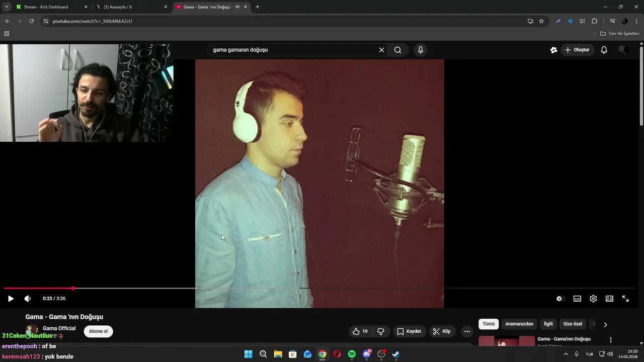644x362 pixels.
Task: Show more filter chips with right arrow
Action: click(605, 324)
